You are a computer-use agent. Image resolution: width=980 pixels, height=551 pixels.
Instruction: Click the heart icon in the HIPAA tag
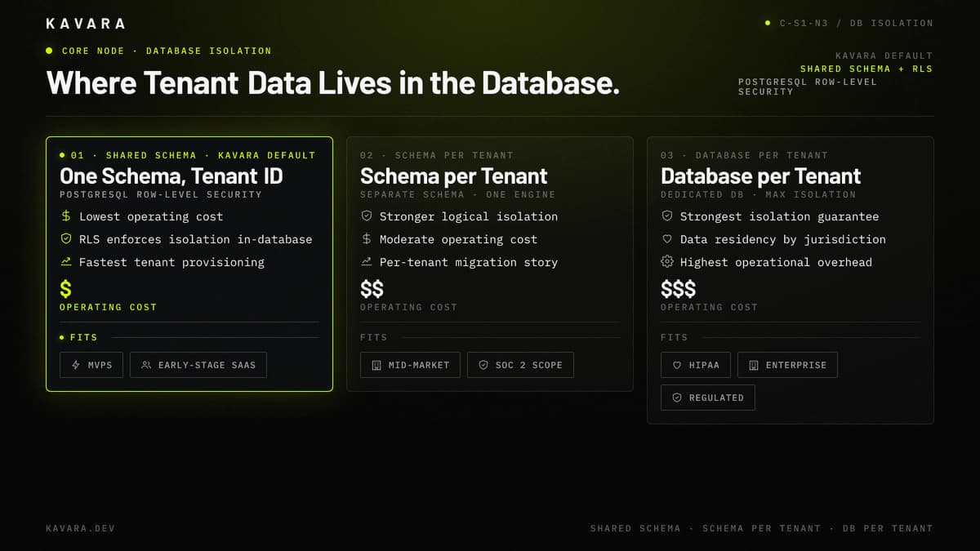677,365
